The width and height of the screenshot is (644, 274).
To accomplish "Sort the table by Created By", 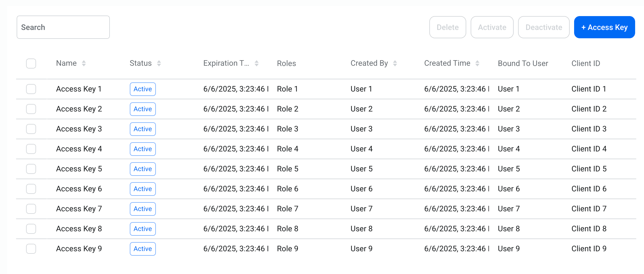I will [x=395, y=63].
